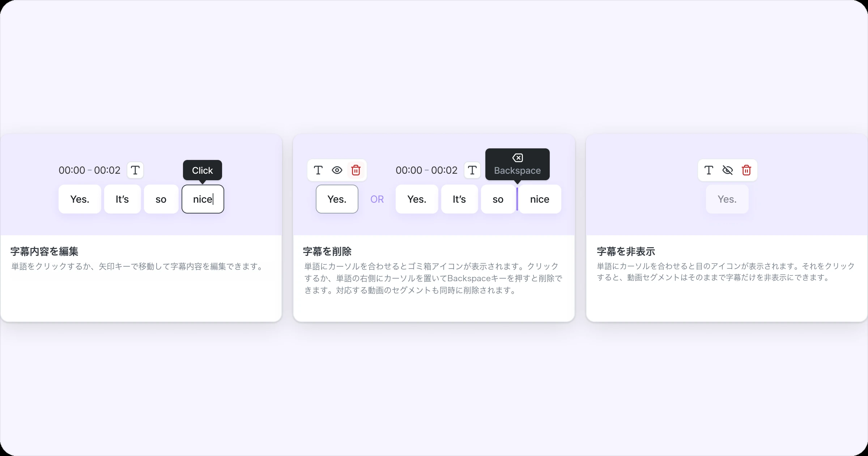Select word 'so' in edit card

161,199
